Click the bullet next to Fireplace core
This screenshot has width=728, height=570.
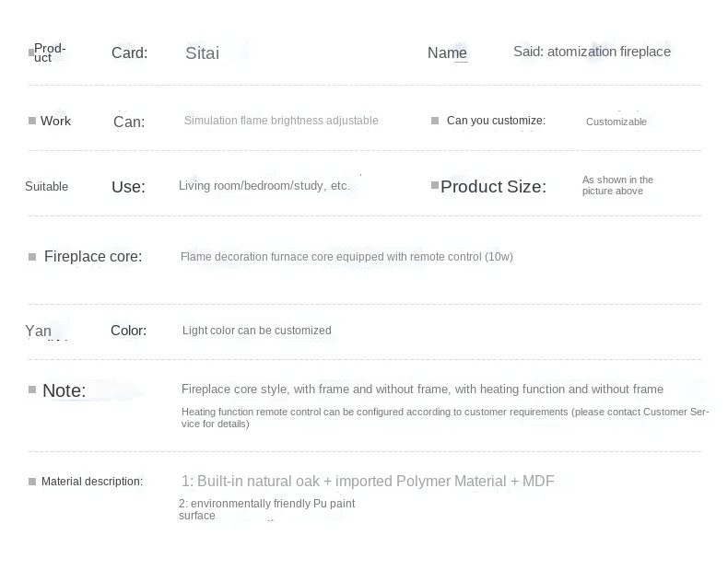point(32,257)
